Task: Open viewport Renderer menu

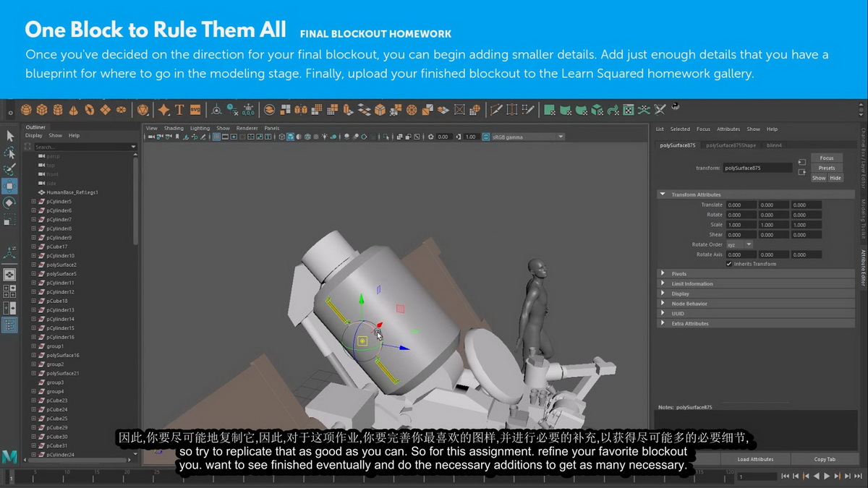Action: click(x=247, y=128)
